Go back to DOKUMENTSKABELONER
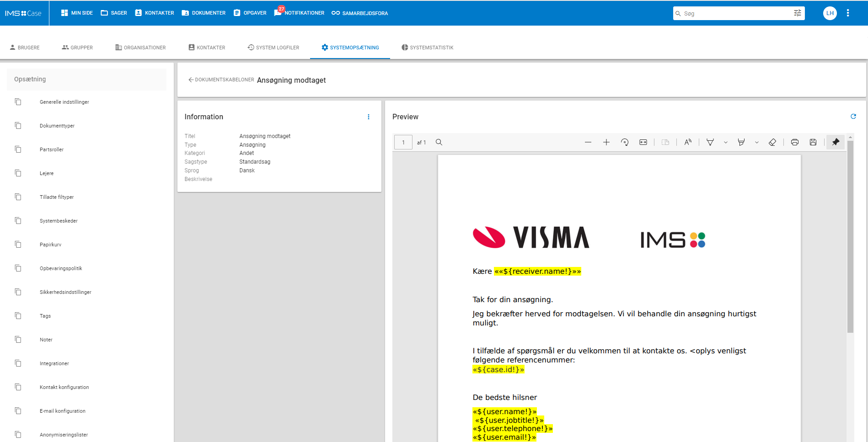This screenshot has width=868, height=442. pyautogui.click(x=221, y=80)
